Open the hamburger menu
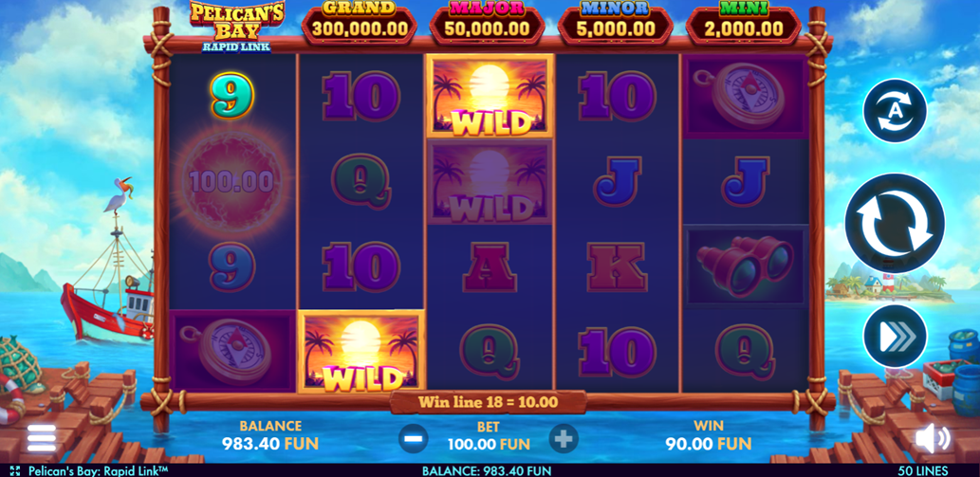Viewport: 980px width, 477px height. pyautogui.click(x=42, y=438)
